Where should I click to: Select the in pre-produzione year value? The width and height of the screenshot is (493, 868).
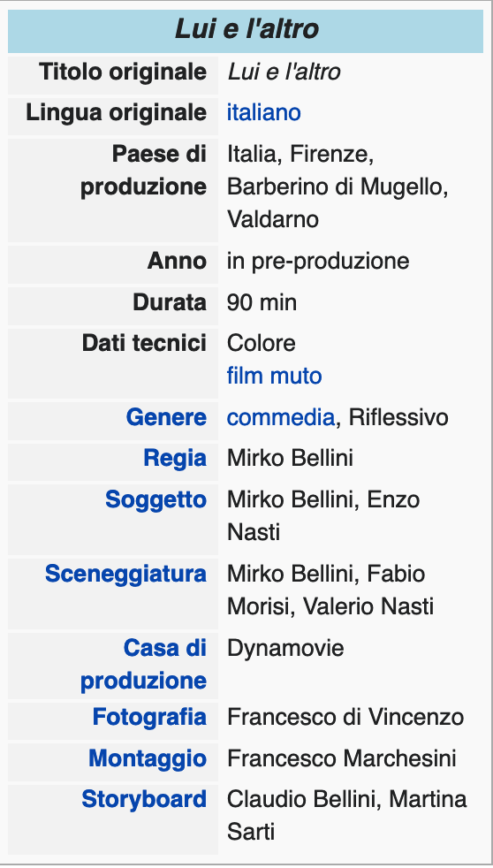(318, 261)
